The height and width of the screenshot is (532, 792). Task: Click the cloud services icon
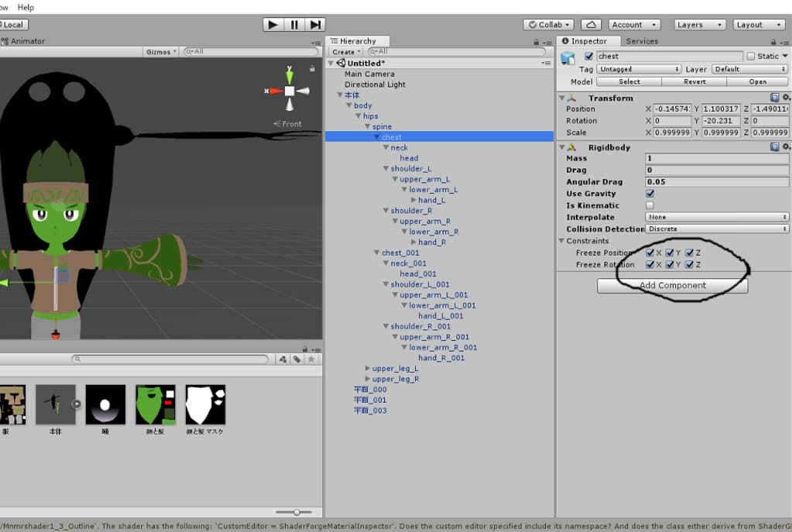pyautogui.click(x=591, y=25)
